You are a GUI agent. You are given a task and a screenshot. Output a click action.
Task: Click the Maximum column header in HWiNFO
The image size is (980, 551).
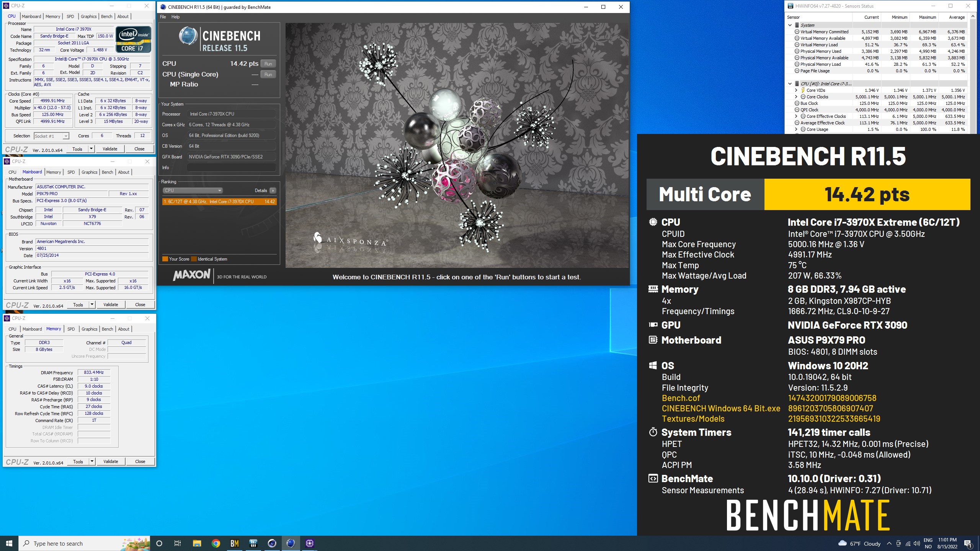point(924,17)
